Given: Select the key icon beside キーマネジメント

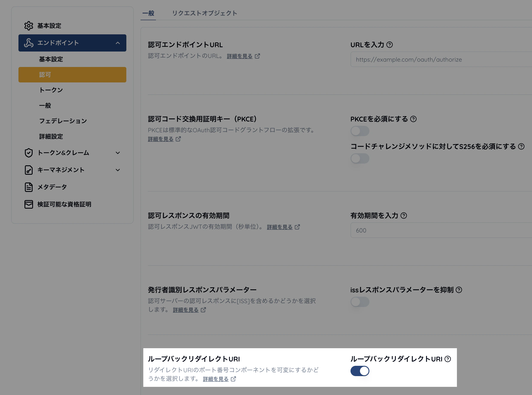Looking at the screenshot, I should click(29, 170).
